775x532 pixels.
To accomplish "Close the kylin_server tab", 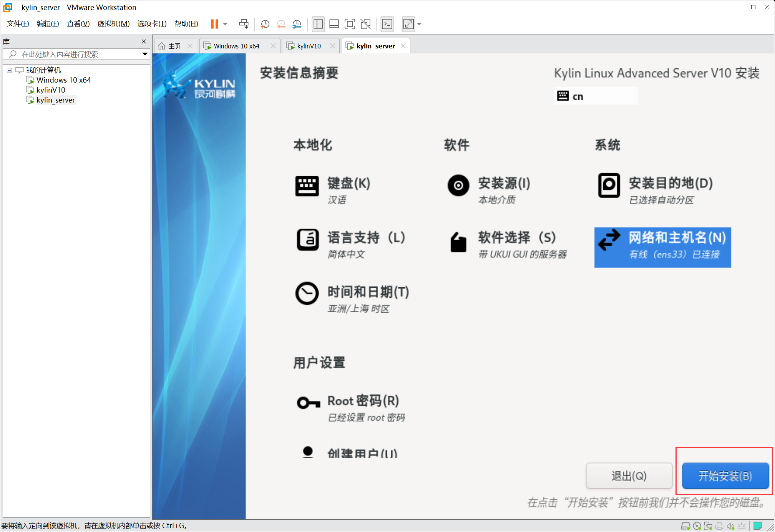I will pyautogui.click(x=403, y=46).
